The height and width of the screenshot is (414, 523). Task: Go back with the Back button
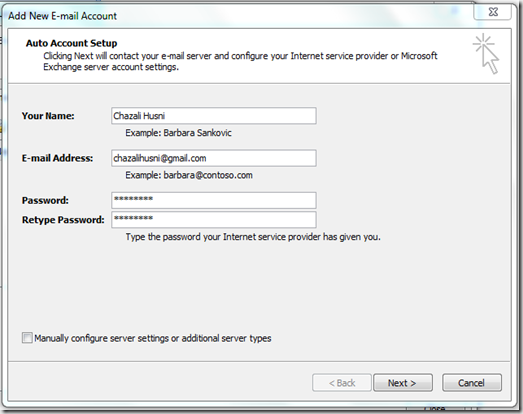pos(342,383)
